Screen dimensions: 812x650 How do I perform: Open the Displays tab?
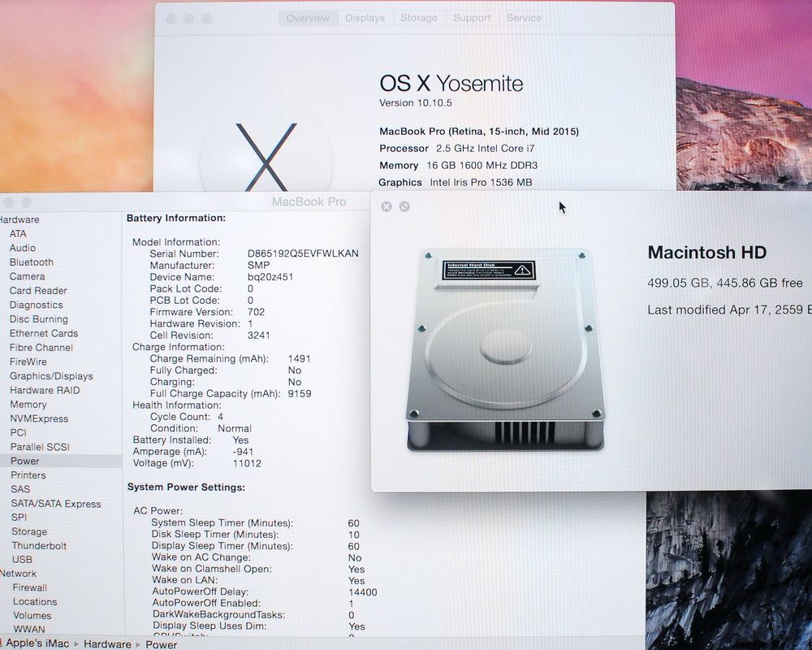tap(365, 18)
